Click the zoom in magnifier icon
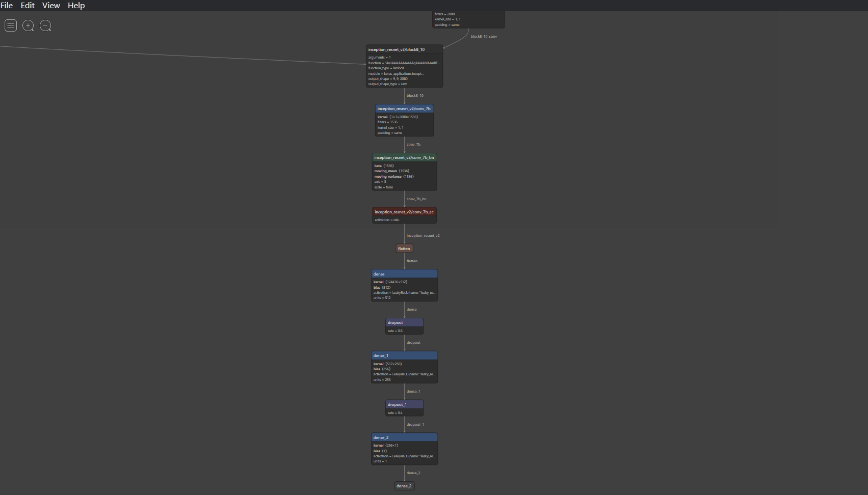Image resolution: width=868 pixels, height=495 pixels. click(28, 25)
